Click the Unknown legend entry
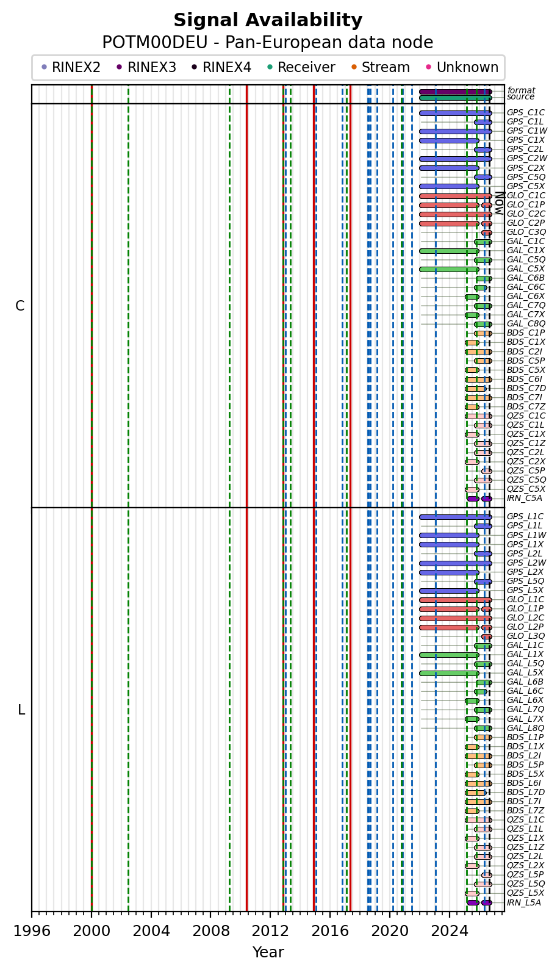 [x=462, y=67]
